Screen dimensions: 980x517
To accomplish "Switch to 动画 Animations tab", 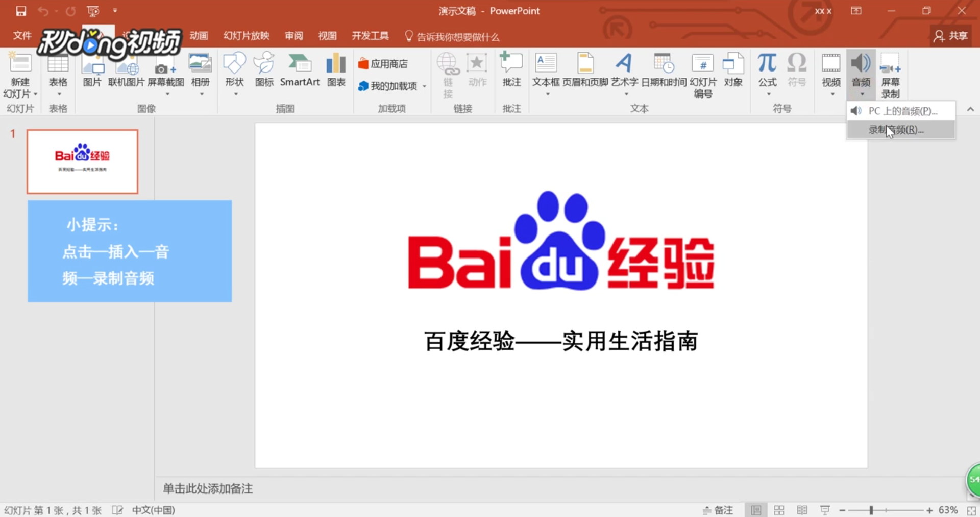I will point(199,36).
